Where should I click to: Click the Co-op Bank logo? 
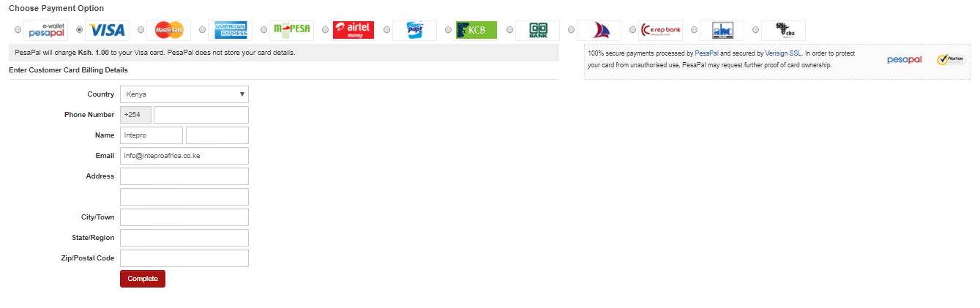pyautogui.click(x=538, y=30)
